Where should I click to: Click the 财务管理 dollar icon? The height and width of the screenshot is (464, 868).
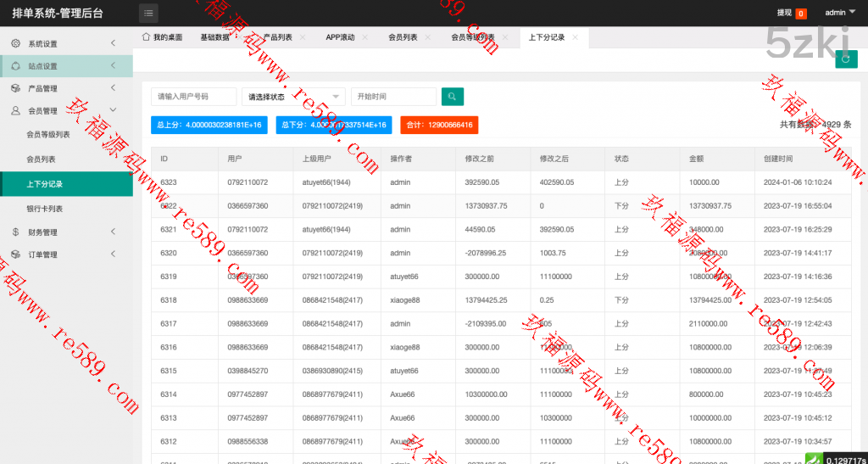[15, 232]
